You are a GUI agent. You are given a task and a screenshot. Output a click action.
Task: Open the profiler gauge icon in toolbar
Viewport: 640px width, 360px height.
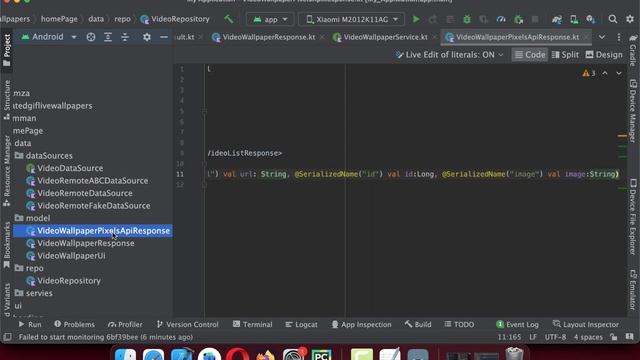pos(501,19)
